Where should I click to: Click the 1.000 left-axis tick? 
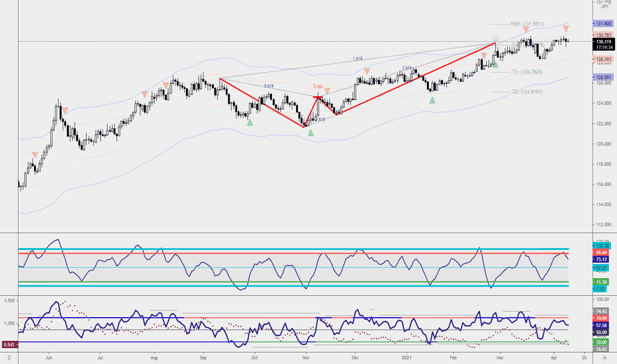tap(9, 324)
